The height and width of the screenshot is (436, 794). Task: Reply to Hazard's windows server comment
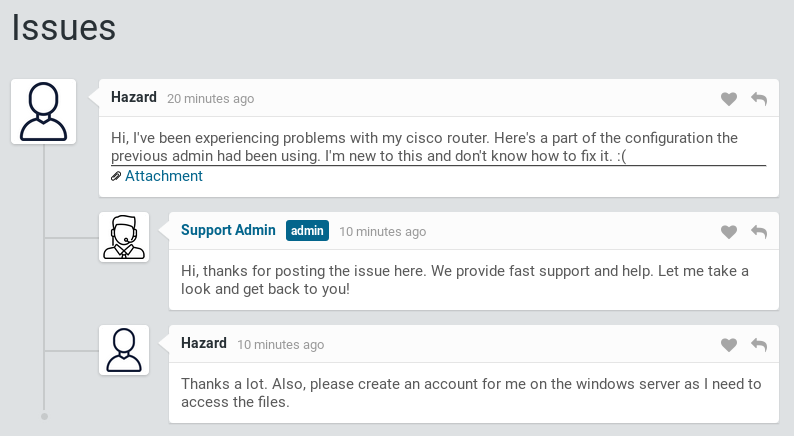(759, 345)
